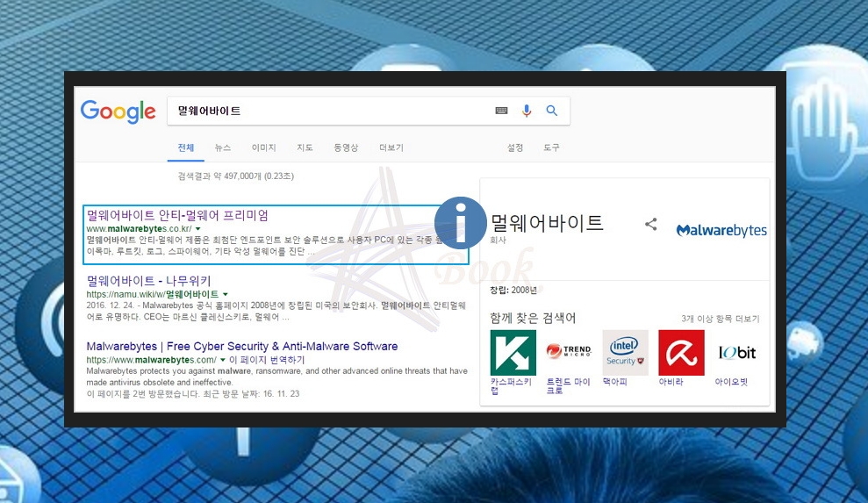Open the Kaspersky (카스퍼스키 랩) logo thumbnail
Viewport: 868px width, 503px height.
tap(513, 353)
